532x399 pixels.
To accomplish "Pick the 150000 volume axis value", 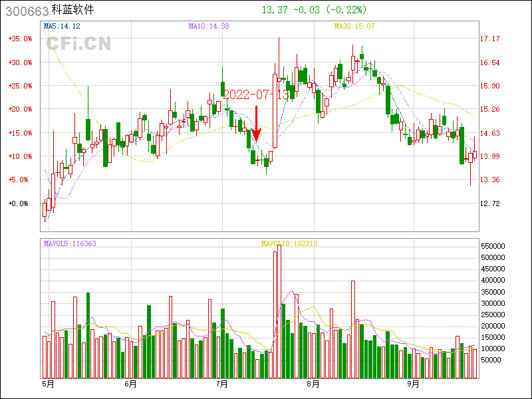I will pyautogui.click(x=493, y=337).
